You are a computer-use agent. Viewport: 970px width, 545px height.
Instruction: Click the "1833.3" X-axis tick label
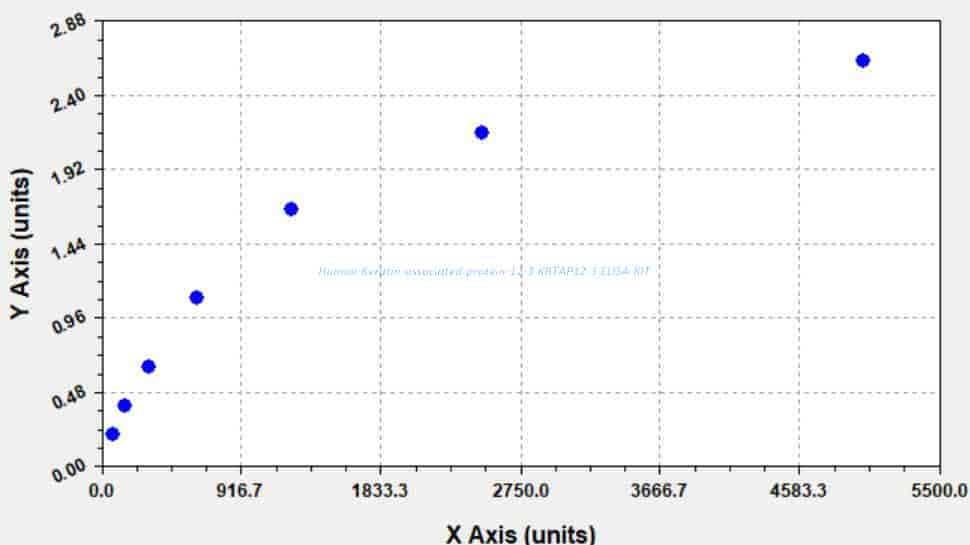point(380,491)
